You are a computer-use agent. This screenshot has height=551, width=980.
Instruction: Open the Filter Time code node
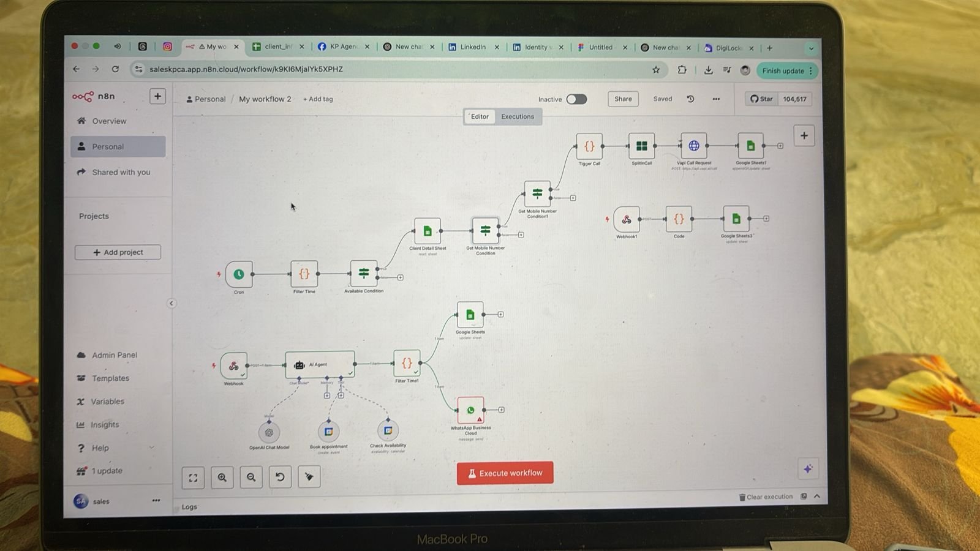pos(304,274)
